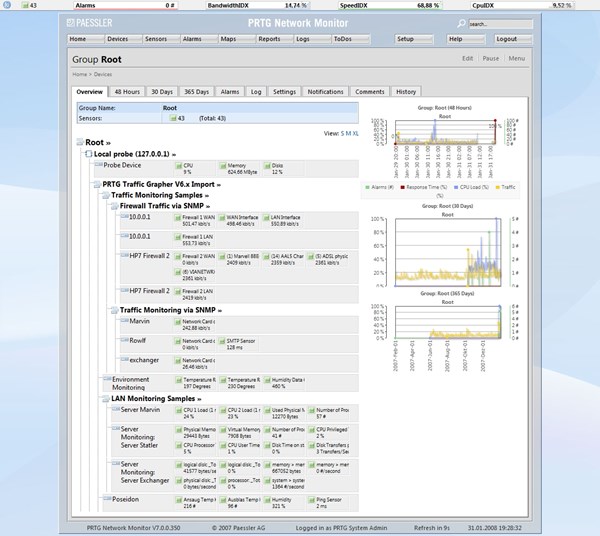Click the green 43 sensors status icon
The width and height of the screenshot is (600, 536).
171,119
